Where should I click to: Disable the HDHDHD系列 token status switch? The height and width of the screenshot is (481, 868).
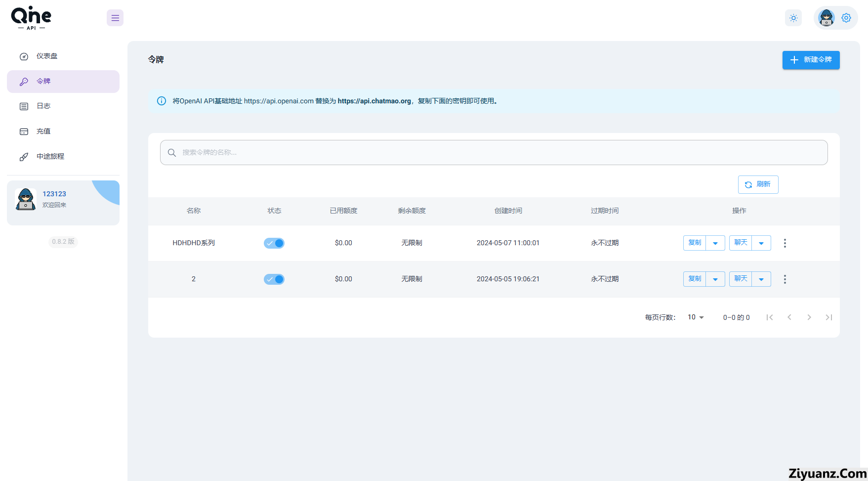(x=274, y=243)
